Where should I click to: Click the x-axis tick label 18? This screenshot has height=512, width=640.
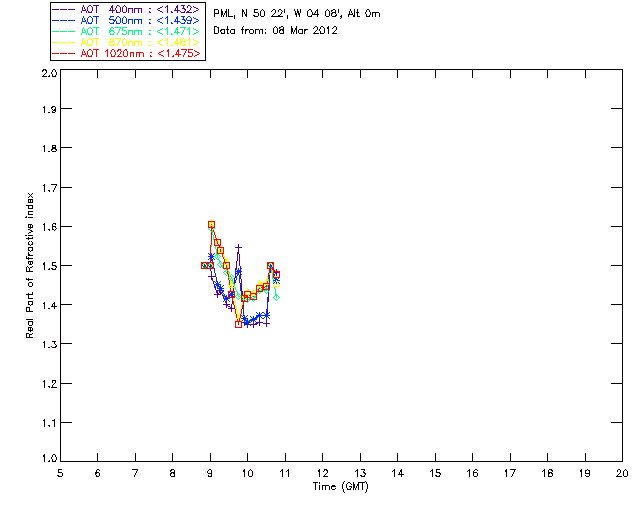[547, 473]
